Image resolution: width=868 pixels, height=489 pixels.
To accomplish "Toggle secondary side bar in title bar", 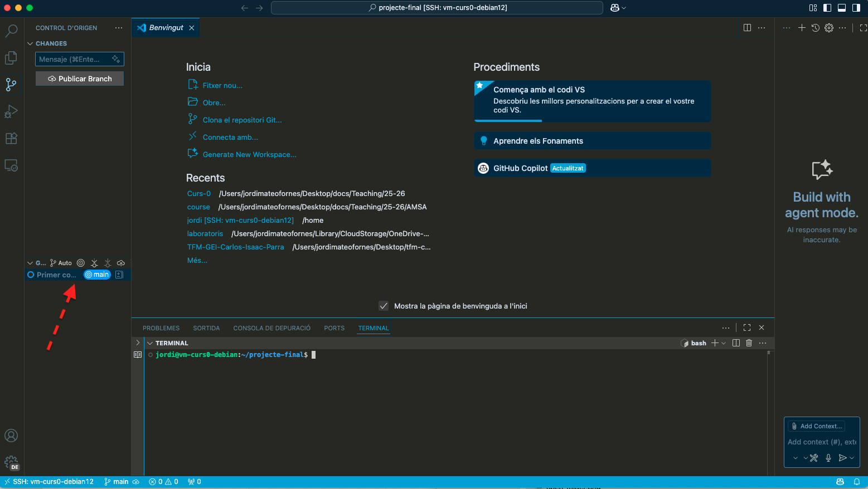I will (856, 8).
